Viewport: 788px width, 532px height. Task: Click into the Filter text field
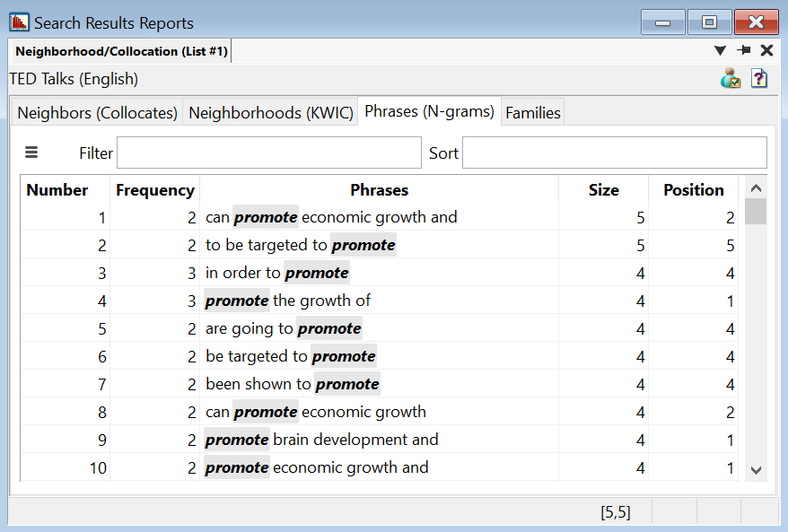point(268,153)
